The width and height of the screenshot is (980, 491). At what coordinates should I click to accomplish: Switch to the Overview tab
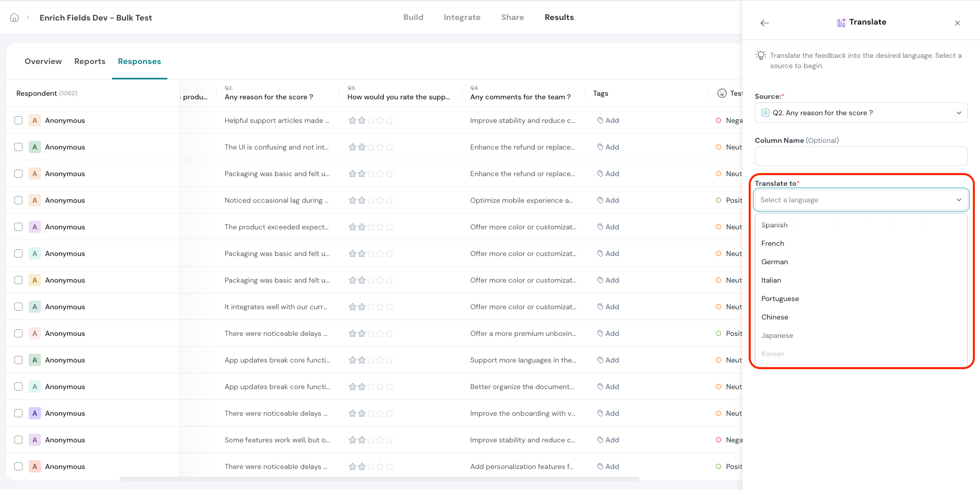coord(43,61)
